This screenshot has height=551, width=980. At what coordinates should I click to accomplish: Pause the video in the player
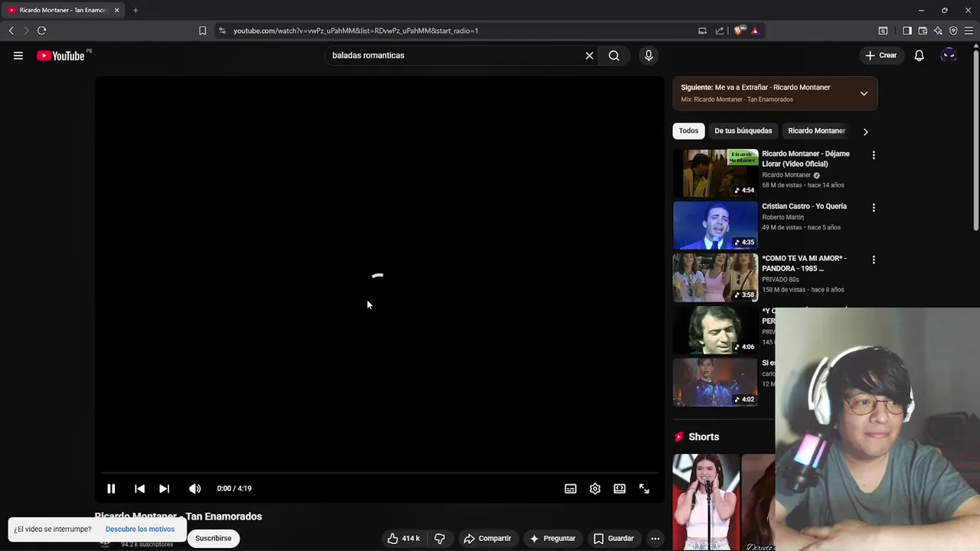coord(111,488)
